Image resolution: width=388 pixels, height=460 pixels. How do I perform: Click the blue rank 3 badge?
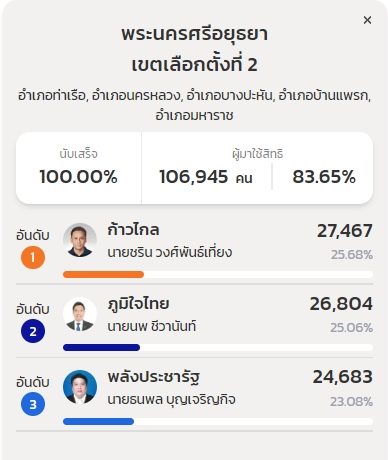tap(33, 404)
